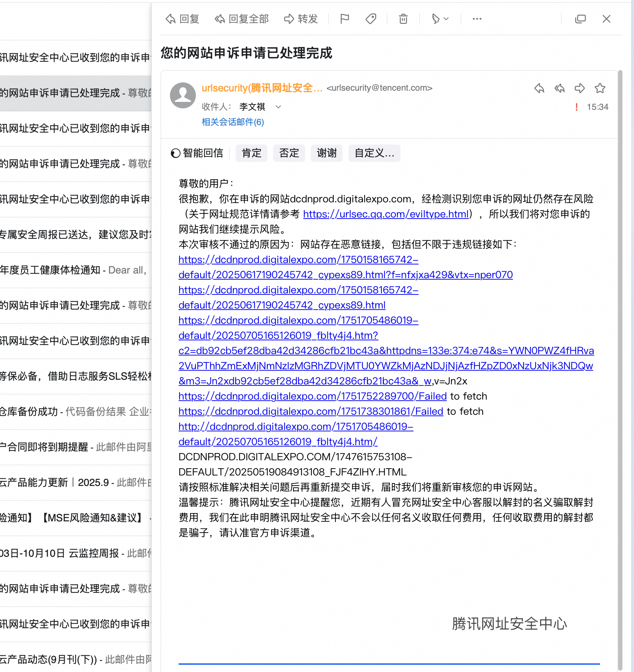Open 等保必备 日志服务SLS mail in list
634x672 pixels.
tap(76, 376)
